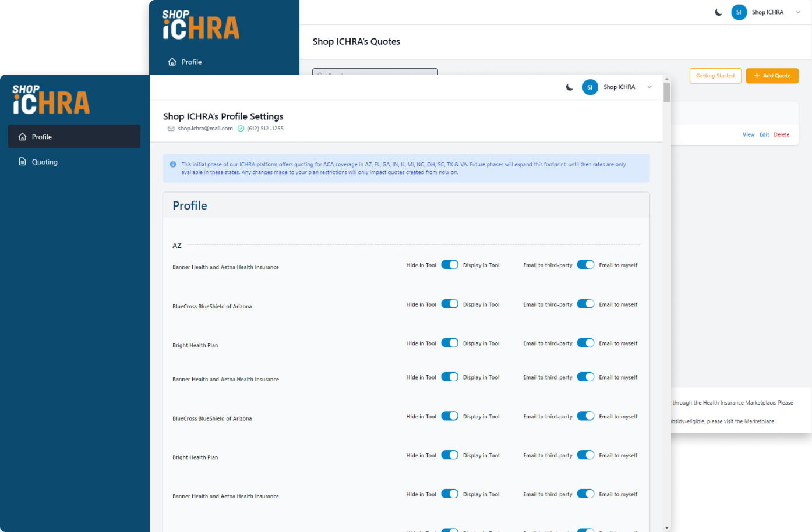Image resolution: width=812 pixels, height=532 pixels.
Task: Toggle Email to myself for second Banner Health row
Action: pyautogui.click(x=585, y=377)
